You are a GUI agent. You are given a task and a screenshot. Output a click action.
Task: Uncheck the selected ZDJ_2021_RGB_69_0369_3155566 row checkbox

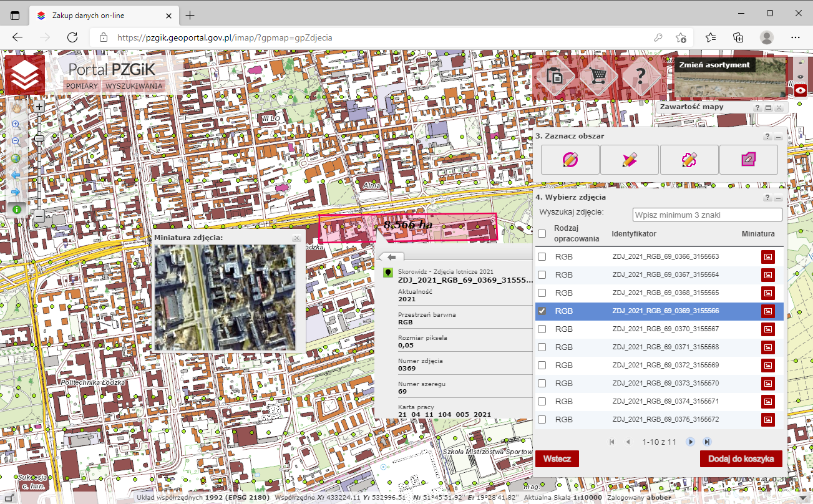tap(542, 311)
